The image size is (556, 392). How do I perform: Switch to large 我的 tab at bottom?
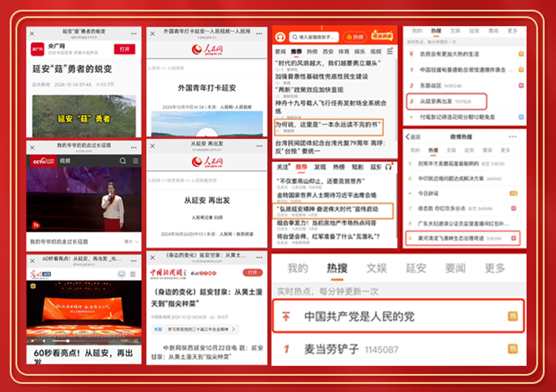coord(297,268)
